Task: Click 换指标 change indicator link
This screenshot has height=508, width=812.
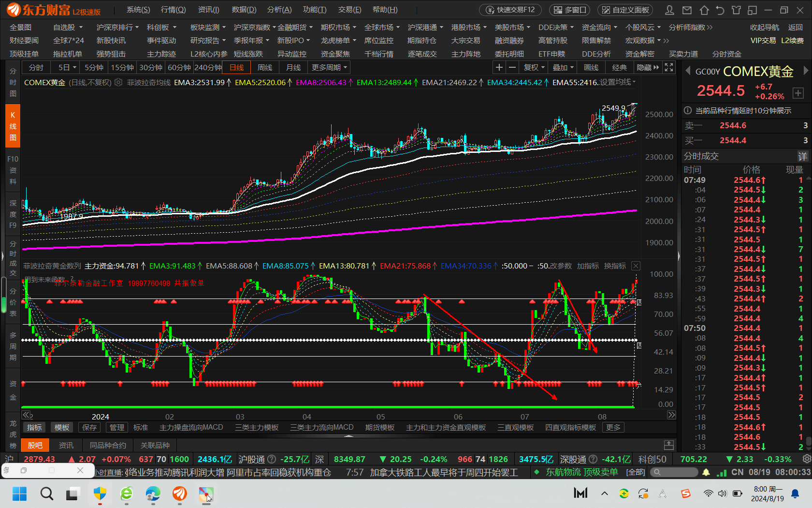Action: 615,266
